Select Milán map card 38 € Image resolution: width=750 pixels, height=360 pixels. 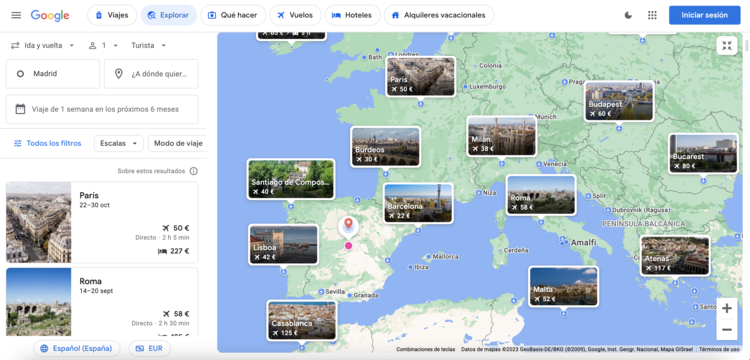click(501, 136)
